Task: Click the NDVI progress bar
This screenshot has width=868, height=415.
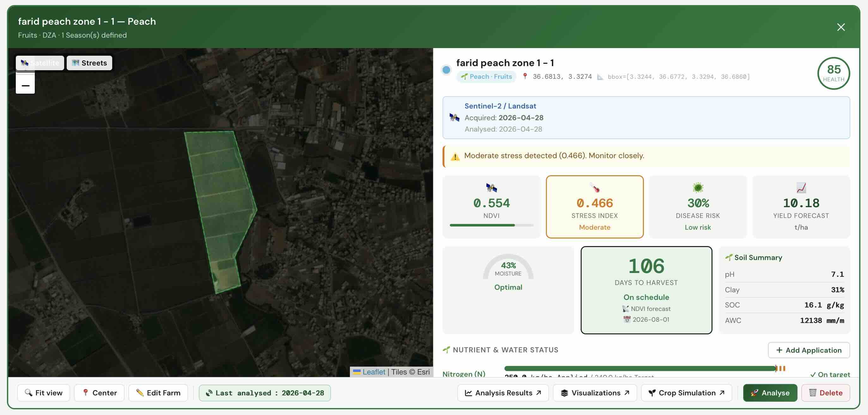Action: [491, 225]
